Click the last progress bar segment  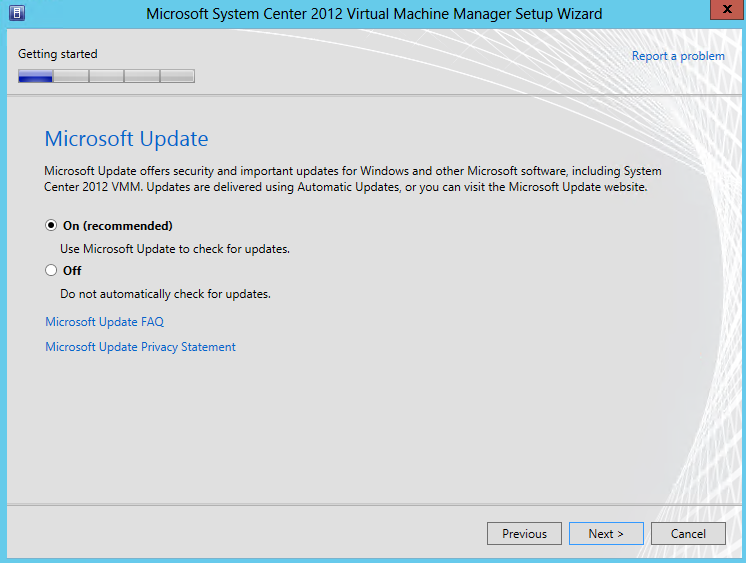click(177, 76)
